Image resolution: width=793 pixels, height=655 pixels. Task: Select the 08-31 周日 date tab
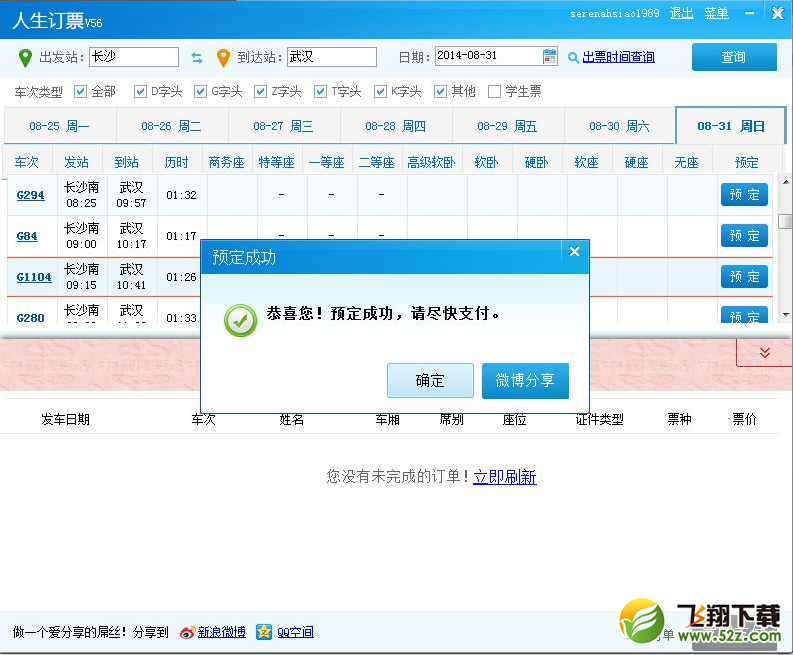[731, 126]
